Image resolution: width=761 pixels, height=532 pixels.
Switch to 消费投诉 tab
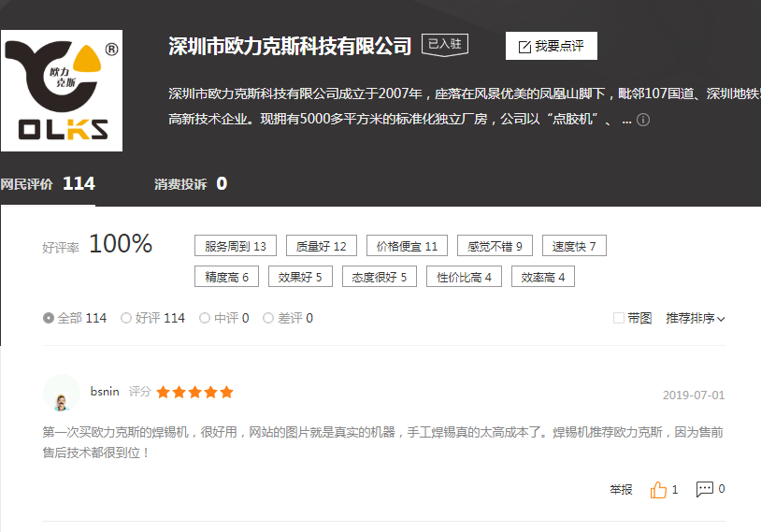pos(190,184)
